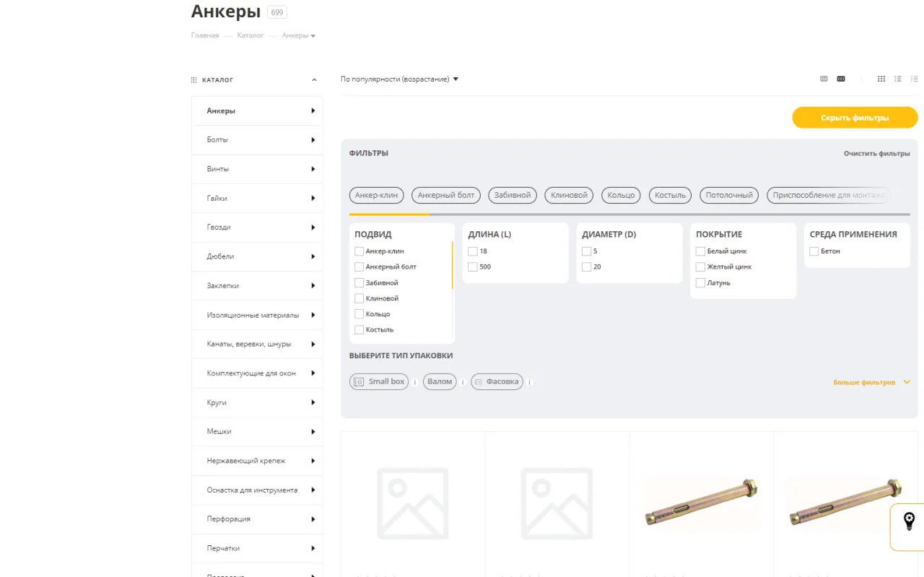Expand Больше фильтров section
The width and height of the screenshot is (924, 577).
871,382
